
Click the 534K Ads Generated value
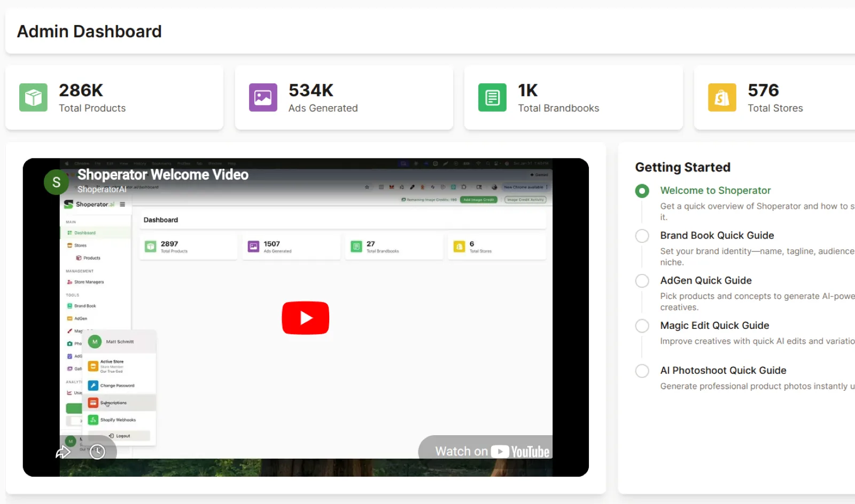[311, 90]
